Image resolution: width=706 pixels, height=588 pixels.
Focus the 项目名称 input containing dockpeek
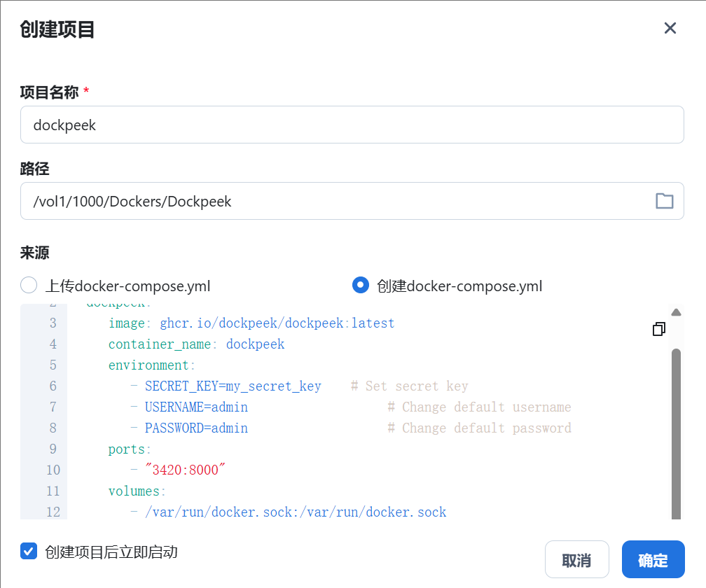coord(352,125)
